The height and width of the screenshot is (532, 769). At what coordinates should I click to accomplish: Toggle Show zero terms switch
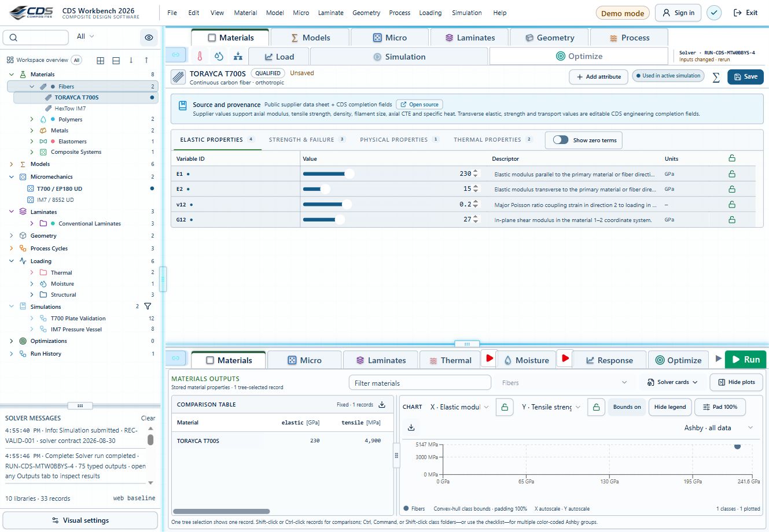[x=561, y=140]
